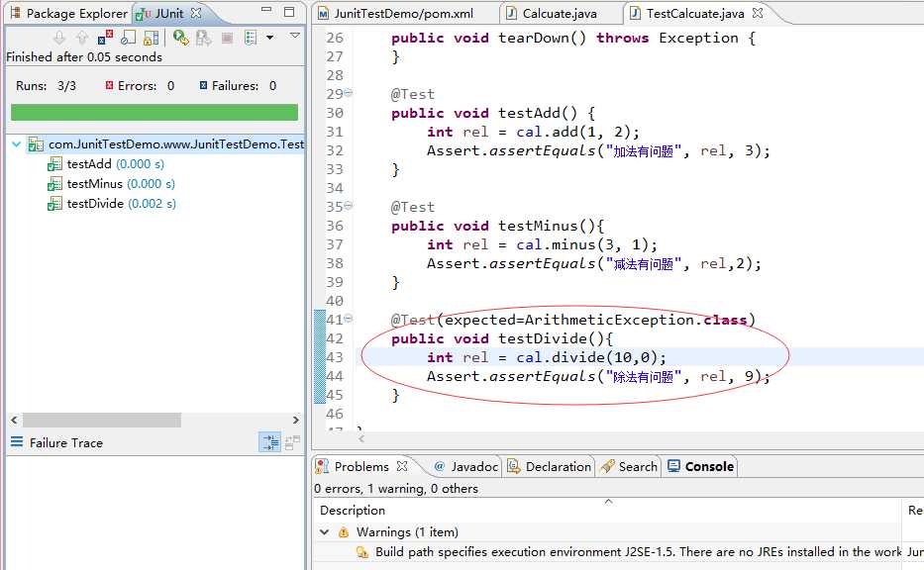
Task: Click editor horizontal scroll left arrow
Action: point(361,438)
